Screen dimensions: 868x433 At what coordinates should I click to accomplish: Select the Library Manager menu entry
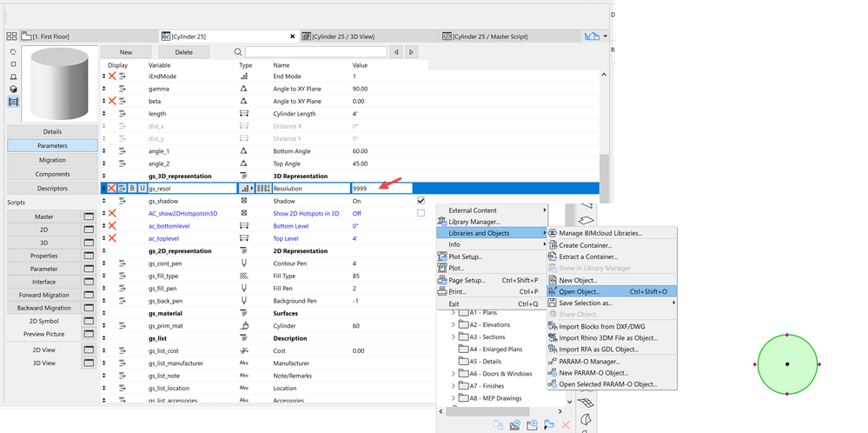point(492,222)
